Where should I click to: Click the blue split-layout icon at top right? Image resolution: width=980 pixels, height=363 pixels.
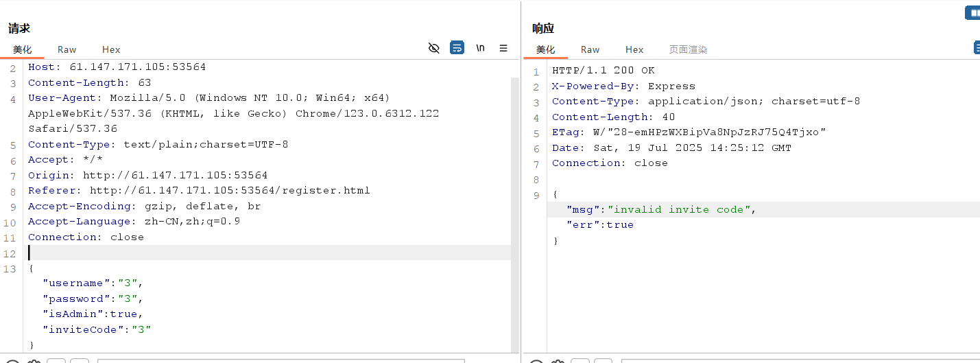pyautogui.click(x=972, y=12)
